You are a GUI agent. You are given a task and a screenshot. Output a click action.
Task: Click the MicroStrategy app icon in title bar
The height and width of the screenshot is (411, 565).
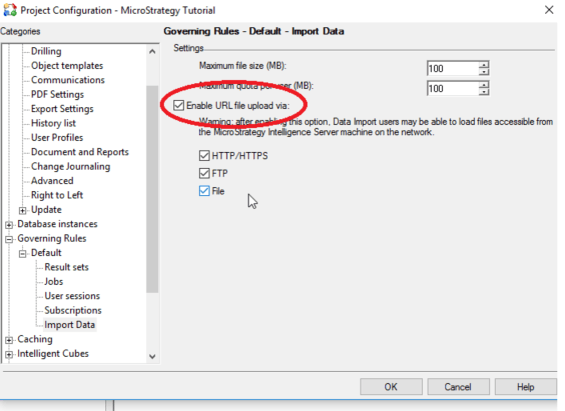coord(10,10)
